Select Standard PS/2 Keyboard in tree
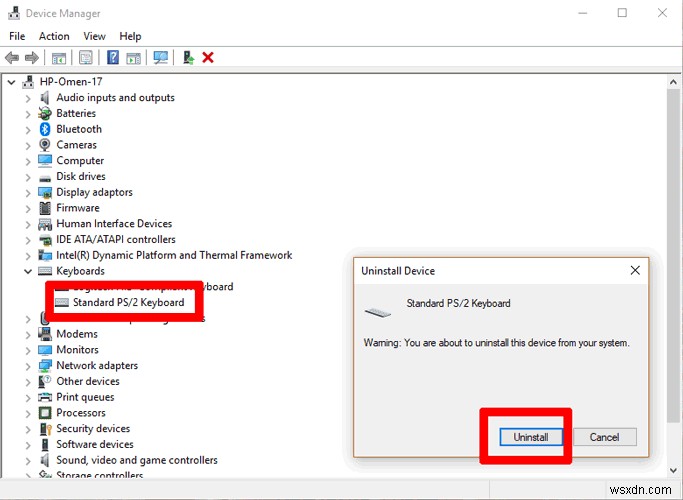Image resolution: width=683 pixels, height=500 pixels. click(128, 302)
